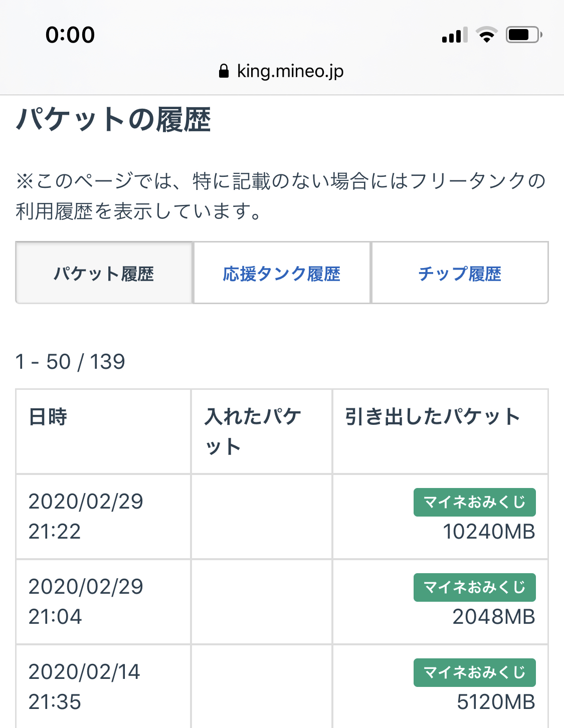Tap the パケットの履歴 page heading
The height and width of the screenshot is (728, 564).
pos(114,120)
